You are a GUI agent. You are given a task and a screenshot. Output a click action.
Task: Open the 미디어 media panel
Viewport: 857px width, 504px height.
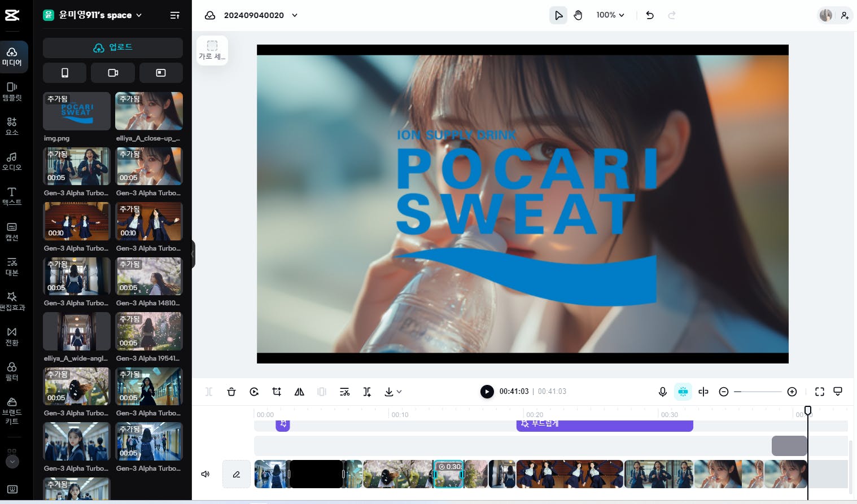coord(12,56)
